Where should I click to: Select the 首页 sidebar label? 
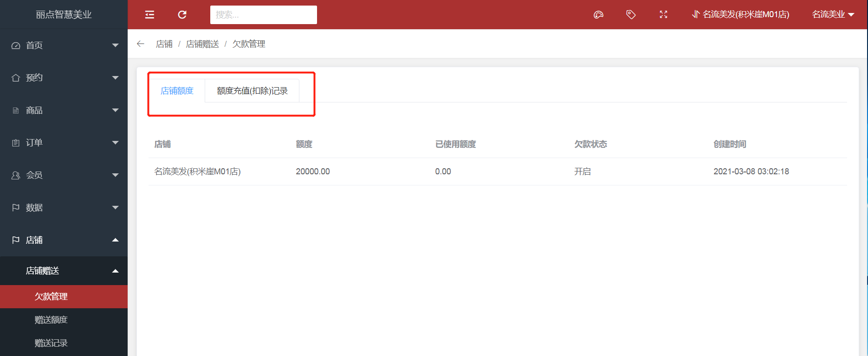click(34, 45)
